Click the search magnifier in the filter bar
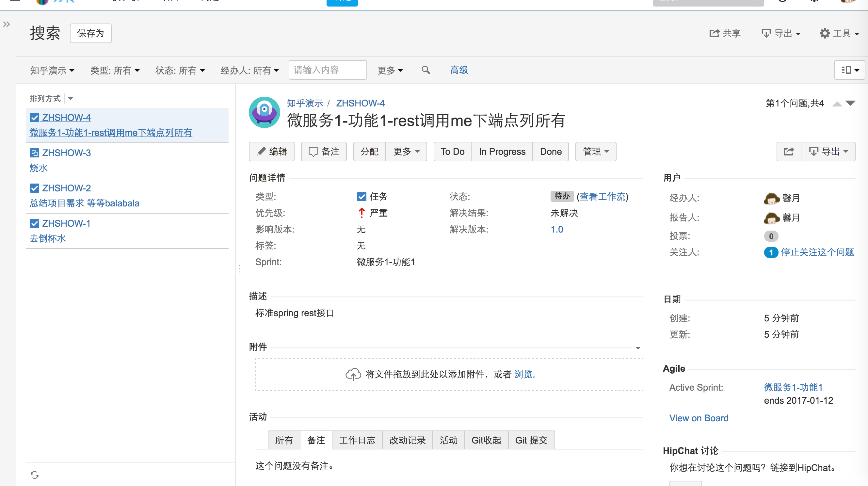 coord(426,70)
